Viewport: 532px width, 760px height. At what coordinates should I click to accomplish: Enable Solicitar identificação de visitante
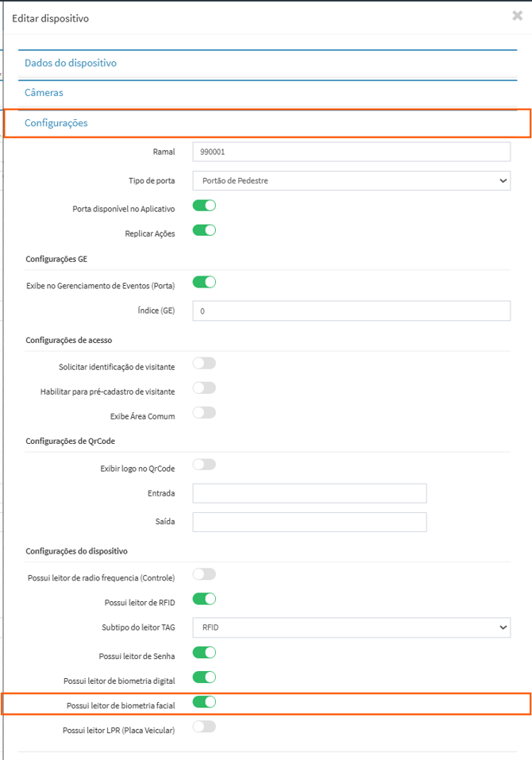click(x=204, y=364)
